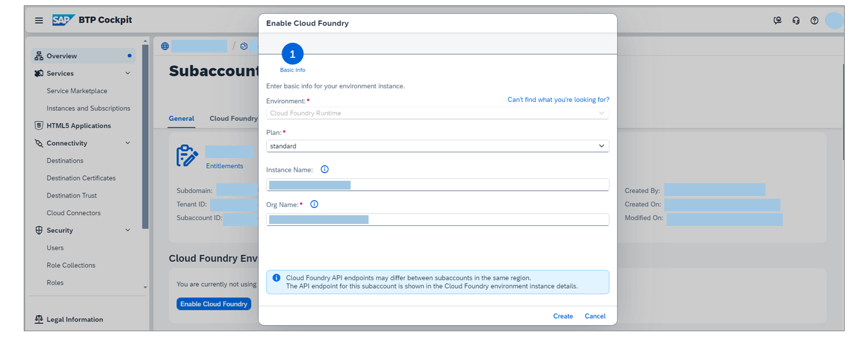Click the Overview label in sidebar
Image resolution: width=868 pixels, height=337 pixels.
coord(61,56)
